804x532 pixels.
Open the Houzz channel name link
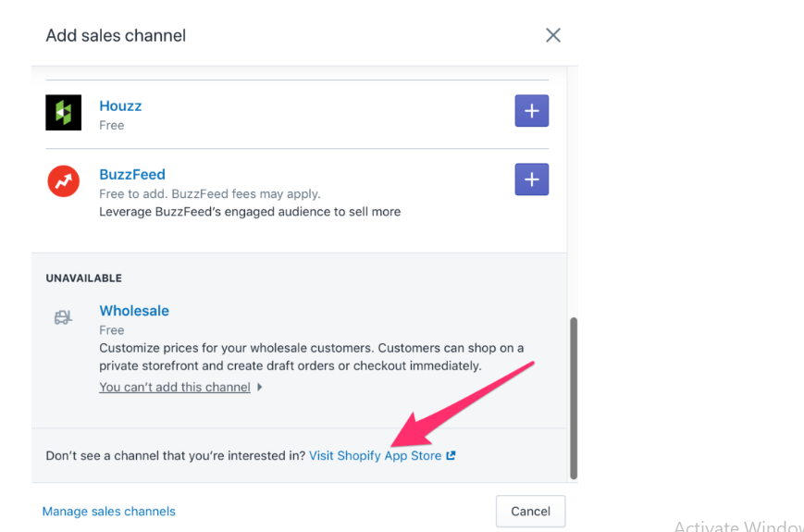coord(120,106)
